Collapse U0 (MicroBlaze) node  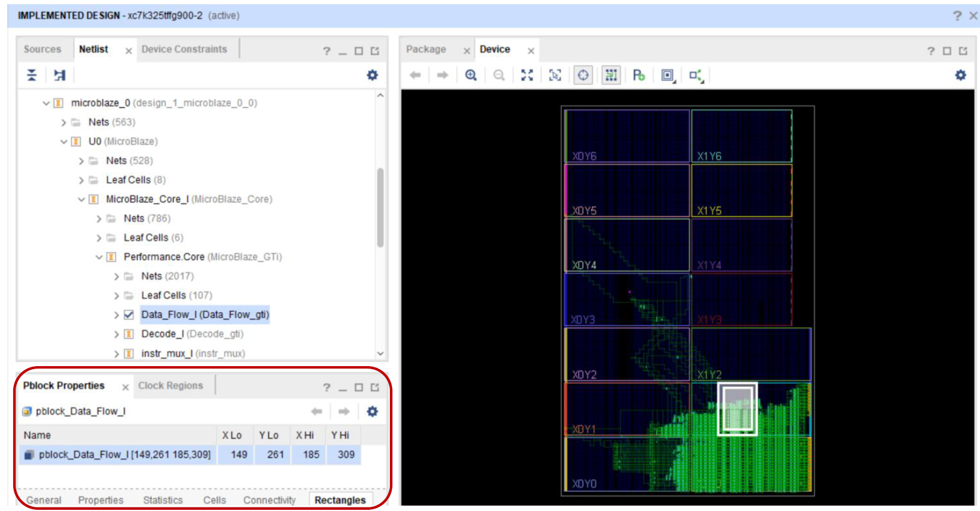pos(64,142)
